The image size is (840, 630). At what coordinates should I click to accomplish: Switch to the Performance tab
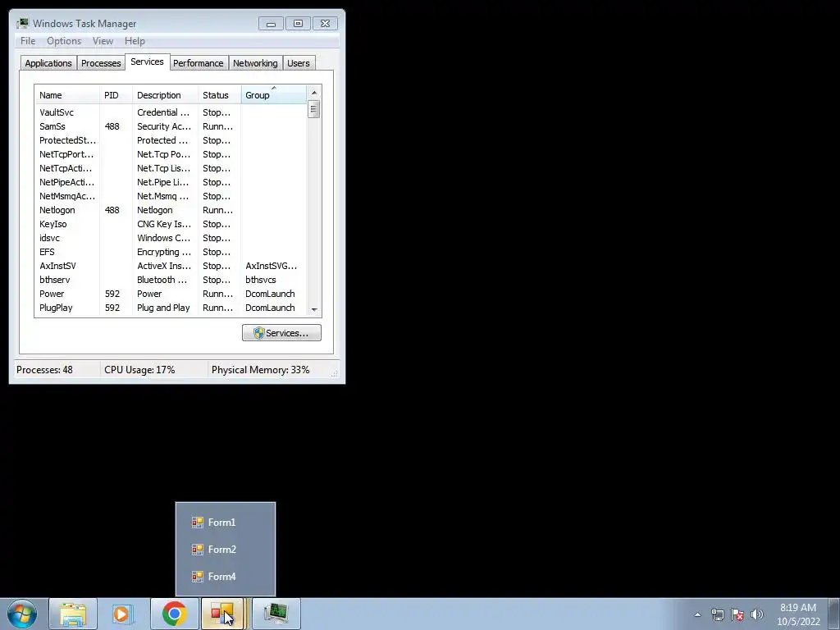click(x=199, y=63)
